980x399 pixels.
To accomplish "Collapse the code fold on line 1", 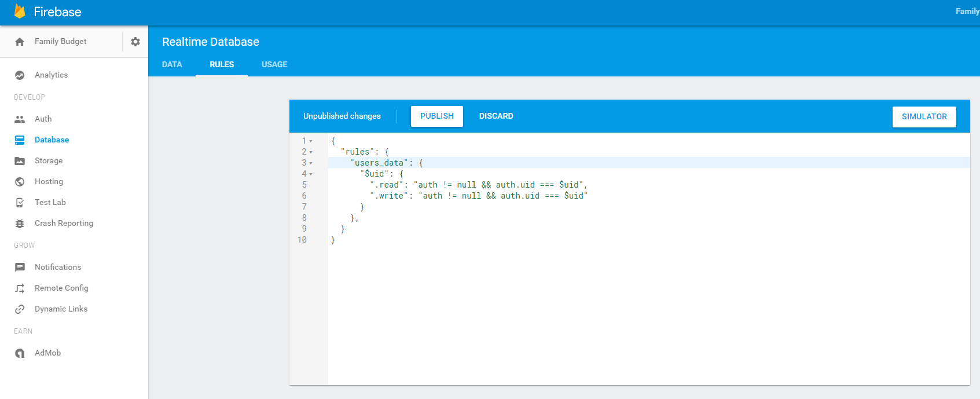I will point(311,141).
